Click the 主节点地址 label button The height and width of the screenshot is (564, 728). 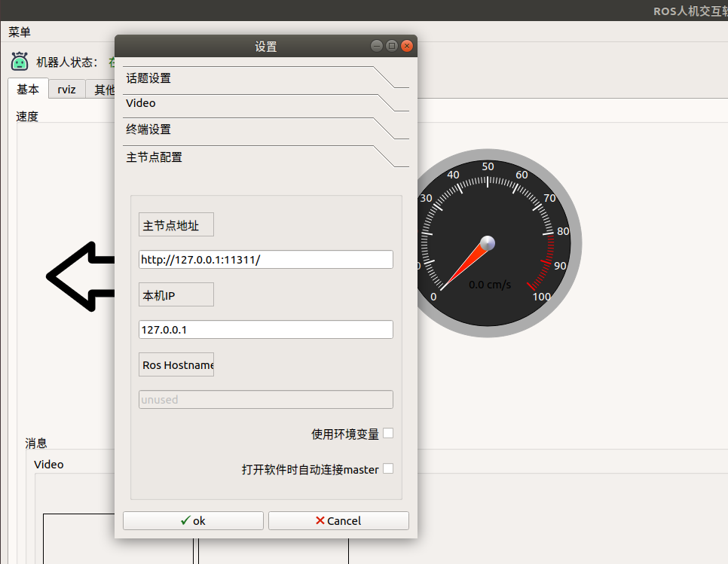(176, 225)
